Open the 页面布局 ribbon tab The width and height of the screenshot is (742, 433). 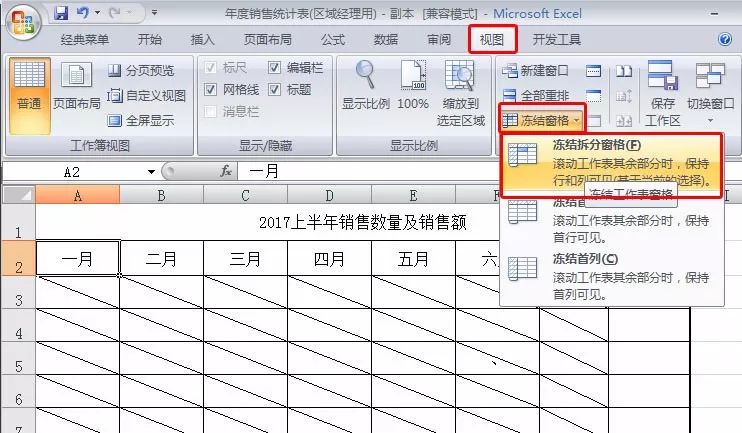(268, 40)
